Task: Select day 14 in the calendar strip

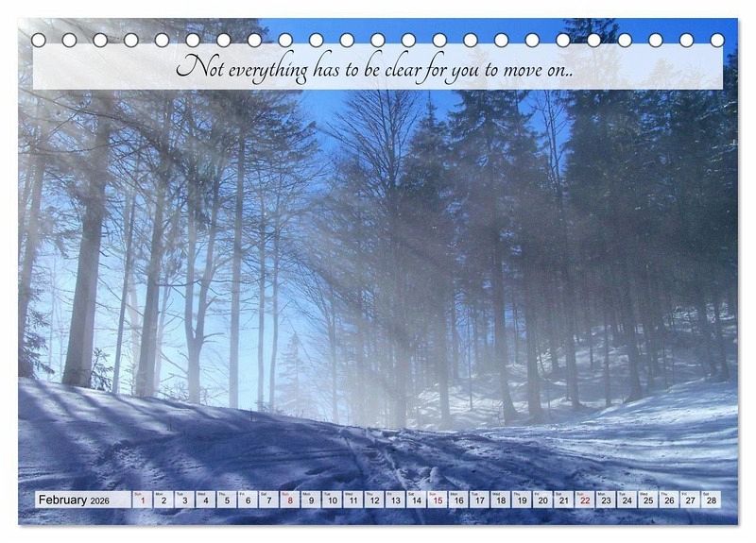Action: [417, 500]
